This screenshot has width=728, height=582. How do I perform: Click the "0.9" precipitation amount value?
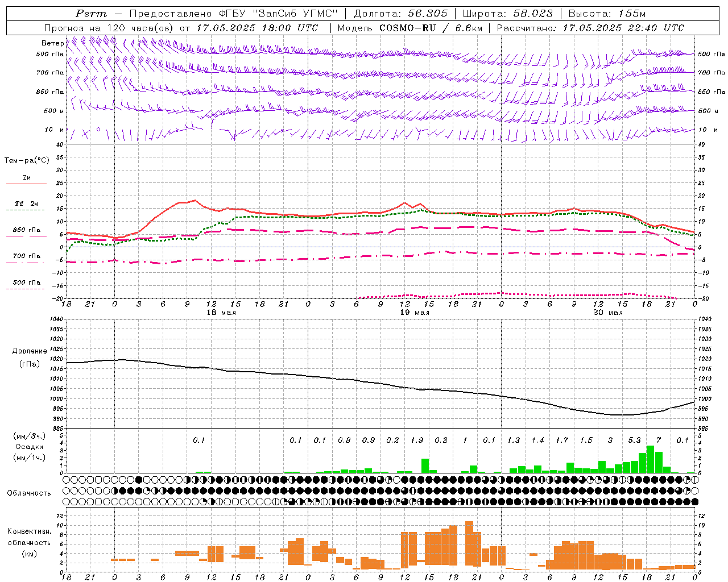[x=369, y=440]
